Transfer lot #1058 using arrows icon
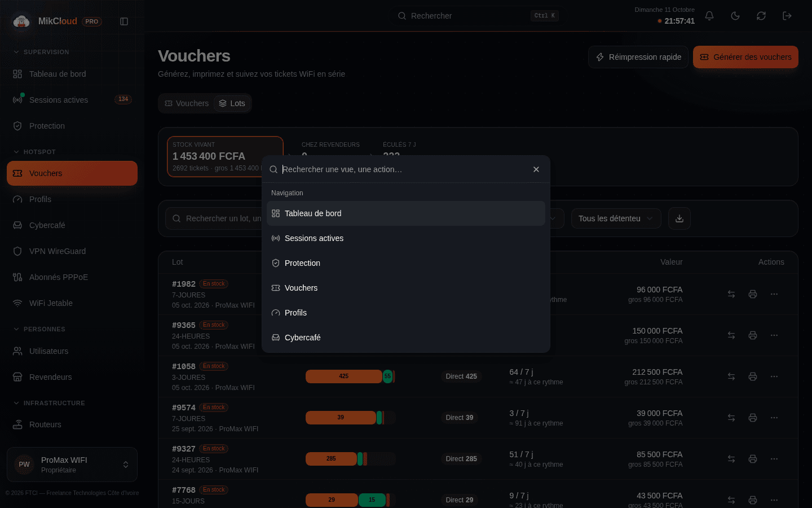812x508 pixels. point(731,376)
